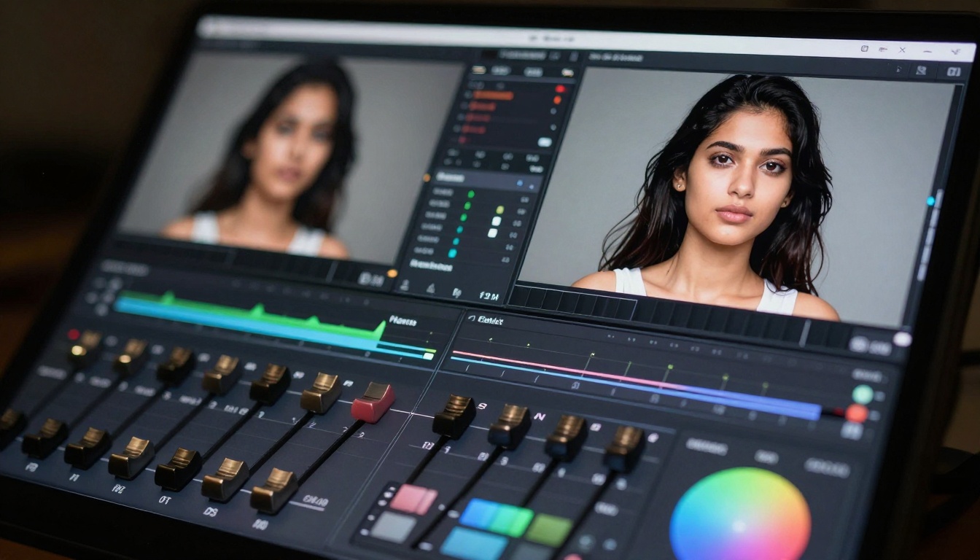
Task: Click the small blue dot in highlighted header row
Action: 519,183
